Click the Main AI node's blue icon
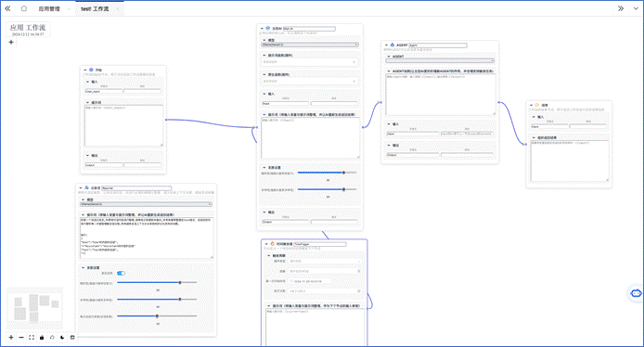 [268, 29]
